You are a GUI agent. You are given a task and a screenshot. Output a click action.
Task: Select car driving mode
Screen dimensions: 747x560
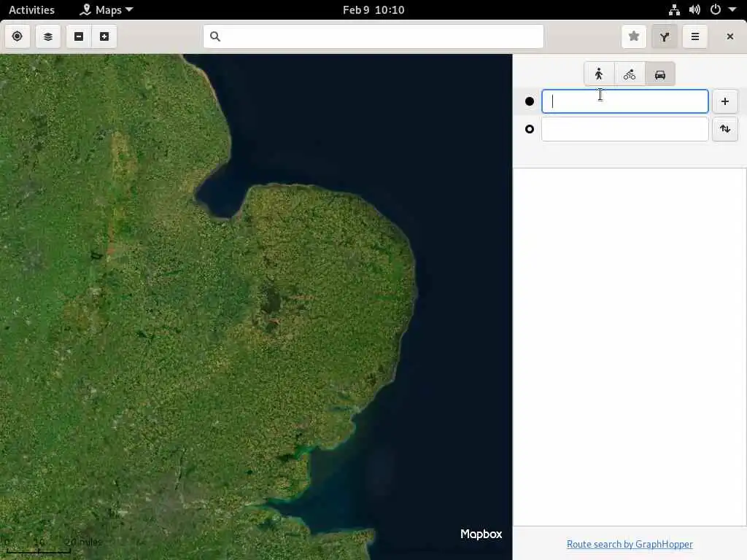[x=659, y=74]
